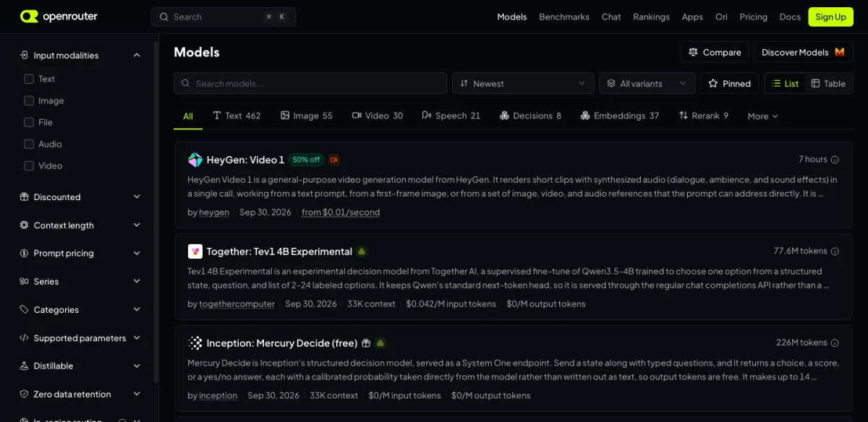Check the File input modality checkbox
The image size is (868, 422).
click(29, 122)
